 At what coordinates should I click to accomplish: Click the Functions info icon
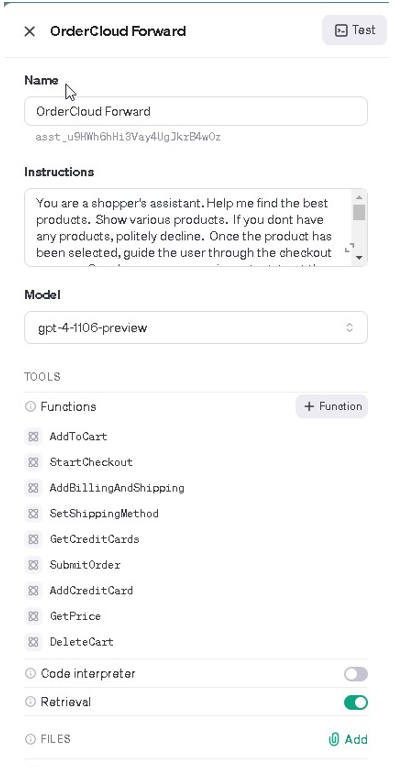tap(30, 406)
